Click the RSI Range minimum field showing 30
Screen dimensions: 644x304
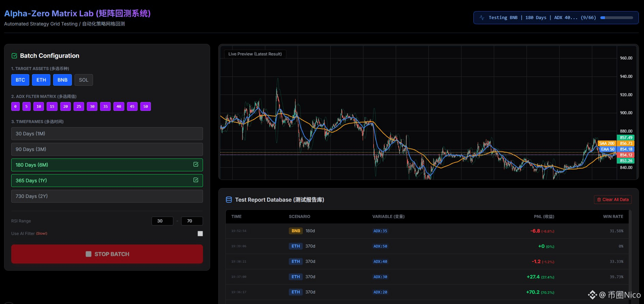(x=162, y=221)
